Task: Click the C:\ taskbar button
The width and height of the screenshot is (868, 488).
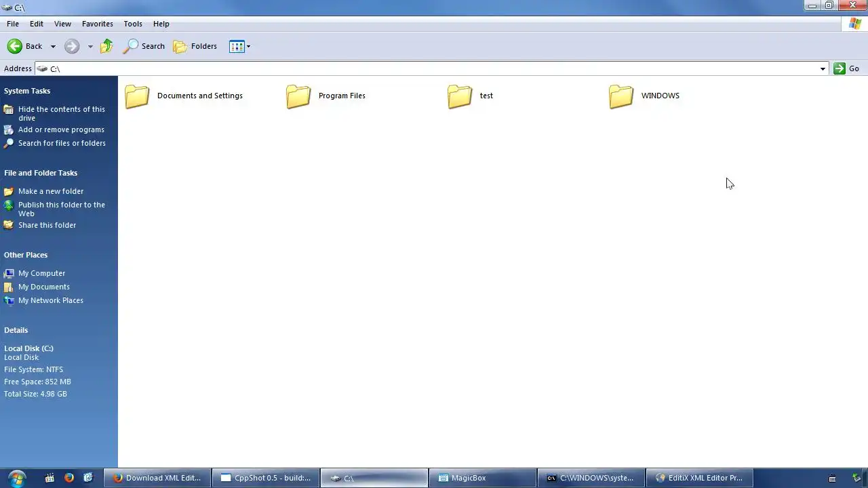Action: 374,478
